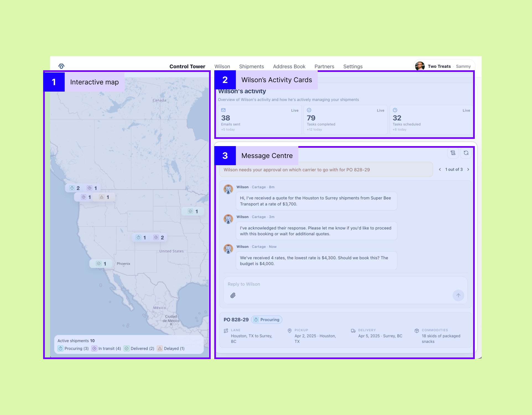Screen dimensions: 532x415
Task: Toggle Procuring (3) legend filter
Action: pyautogui.click(x=73, y=349)
